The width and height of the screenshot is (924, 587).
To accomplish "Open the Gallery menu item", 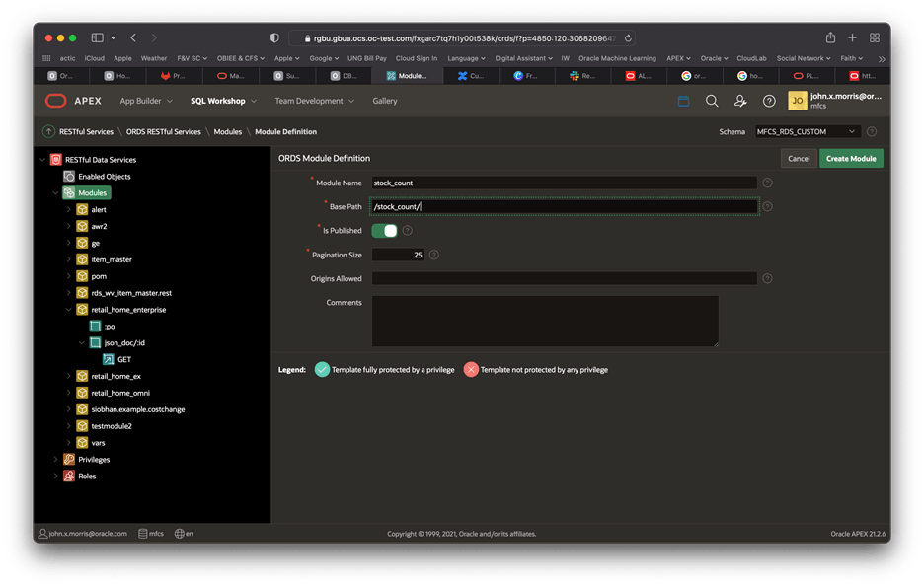I will [x=385, y=101].
